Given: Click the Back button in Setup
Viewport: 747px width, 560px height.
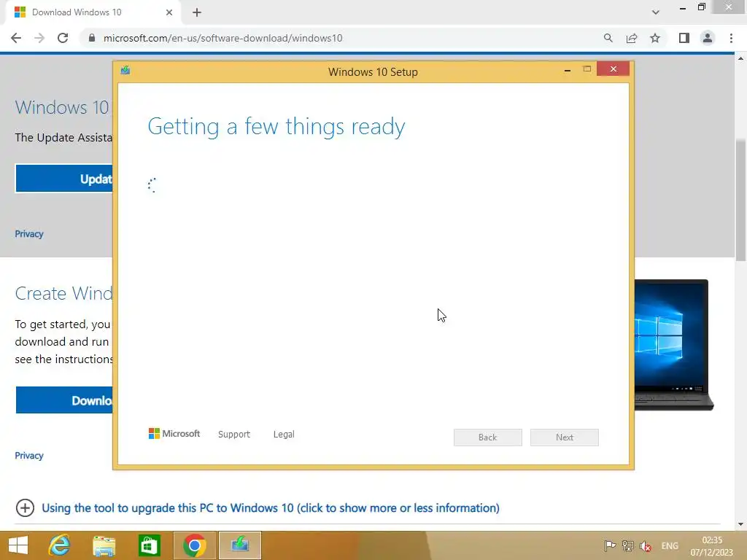Looking at the screenshot, I should (488, 437).
